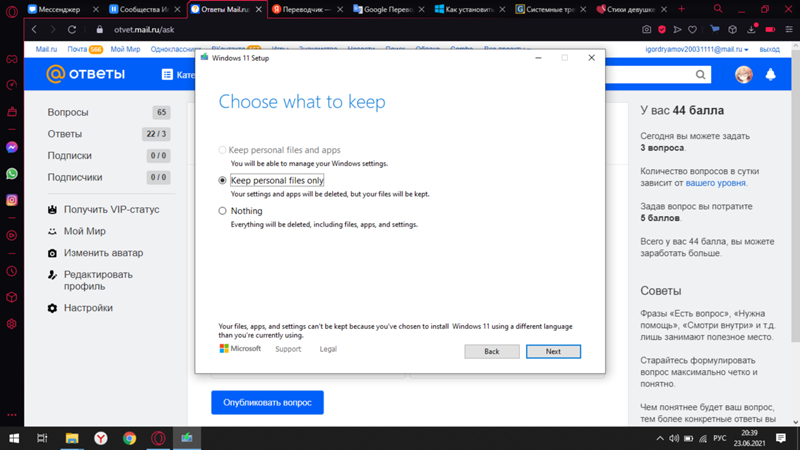Click "Опубликовать вопрос" button
This screenshot has height=450, width=800.
tap(267, 403)
